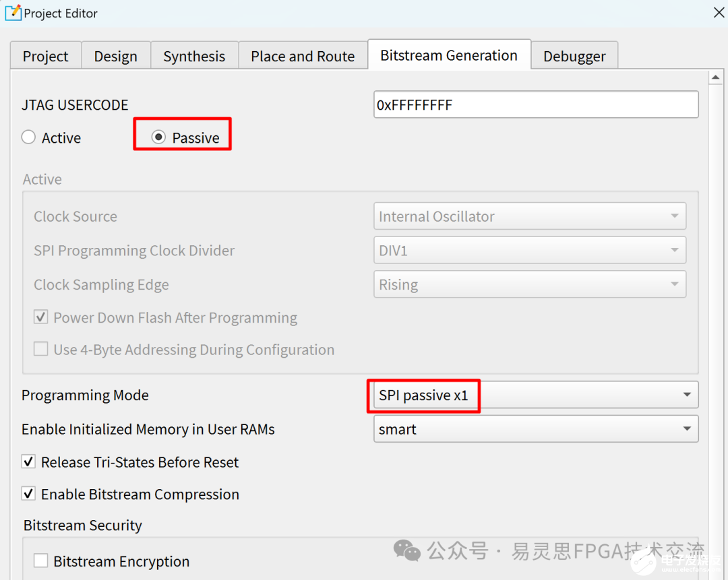Expand the SPI Programming Clock Divider dropdown
This screenshot has width=728, height=580.
(x=530, y=251)
